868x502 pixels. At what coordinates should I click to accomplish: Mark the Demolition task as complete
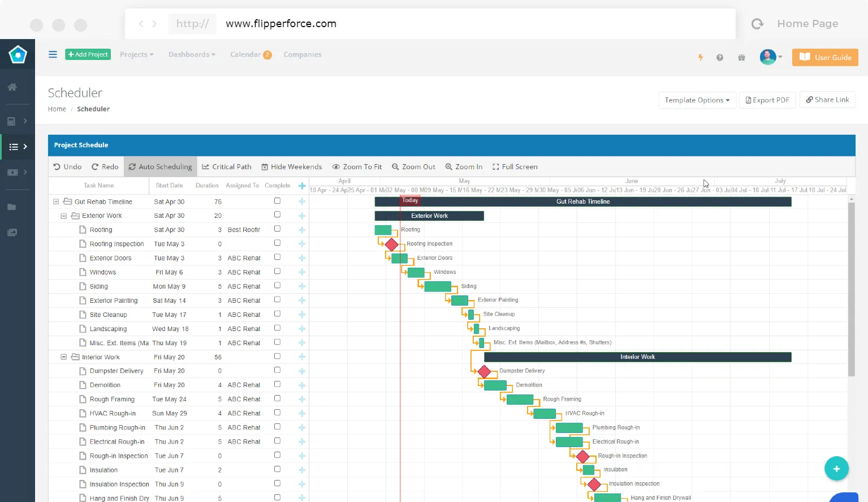tap(277, 384)
